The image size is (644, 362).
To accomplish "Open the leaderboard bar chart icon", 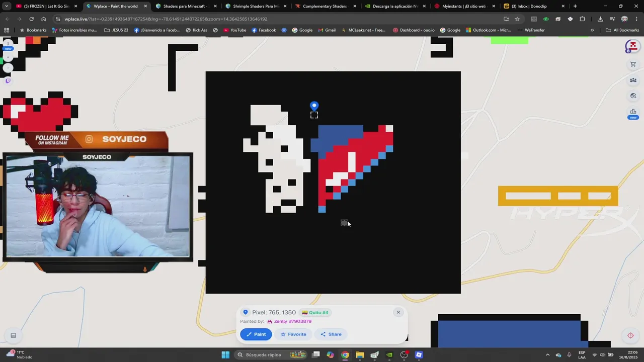I will [x=633, y=112].
